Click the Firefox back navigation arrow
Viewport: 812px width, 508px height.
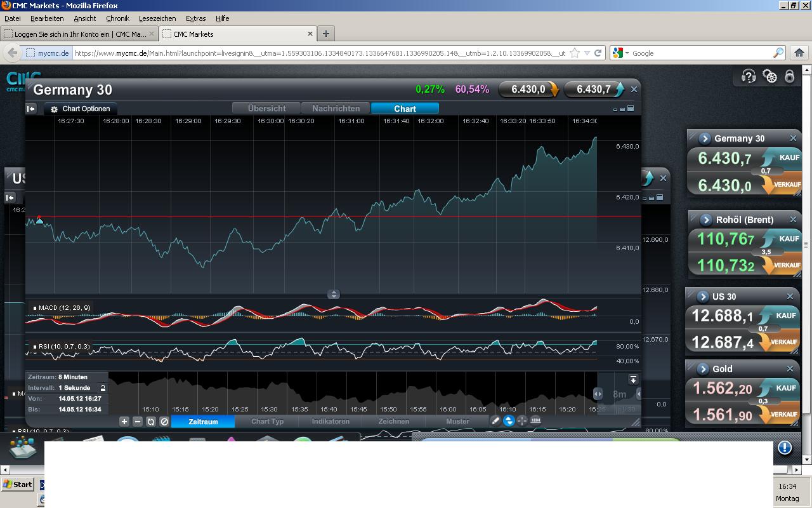click(x=13, y=53)
